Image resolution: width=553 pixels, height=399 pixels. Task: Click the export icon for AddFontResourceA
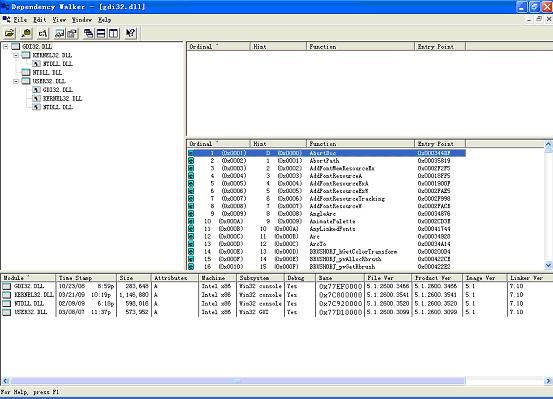click(191, 176)
